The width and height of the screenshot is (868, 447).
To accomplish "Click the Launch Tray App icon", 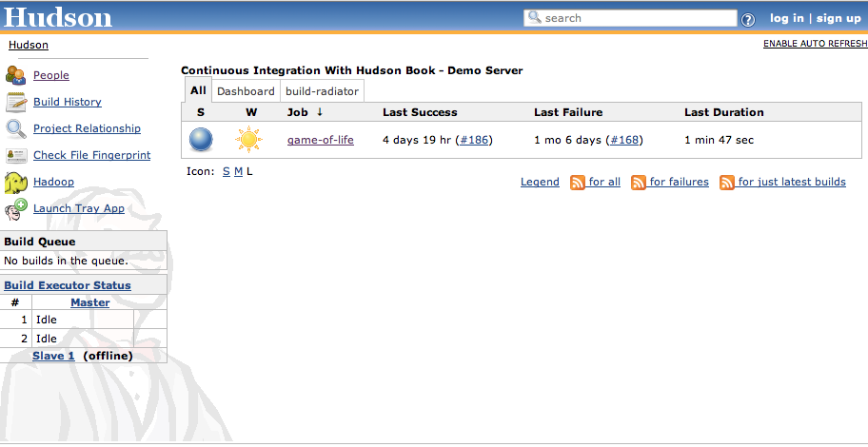I will [x=15, y=209].
